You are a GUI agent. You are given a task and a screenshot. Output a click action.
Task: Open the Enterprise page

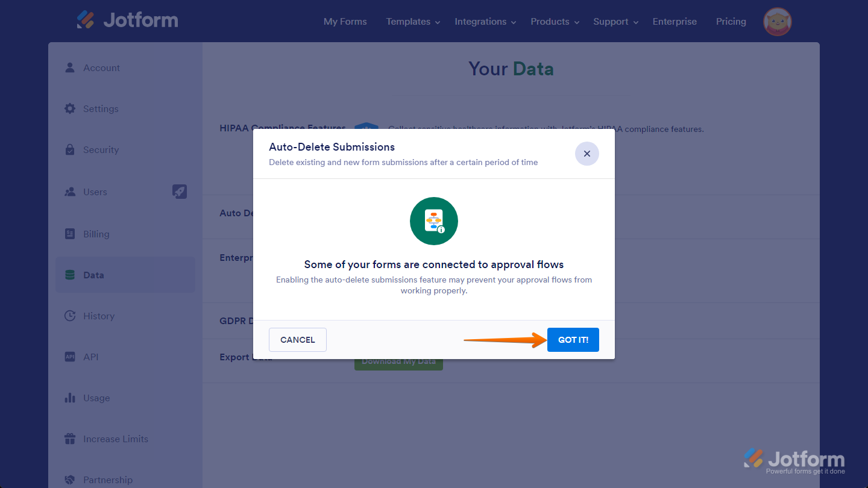[x=675, y=22]
